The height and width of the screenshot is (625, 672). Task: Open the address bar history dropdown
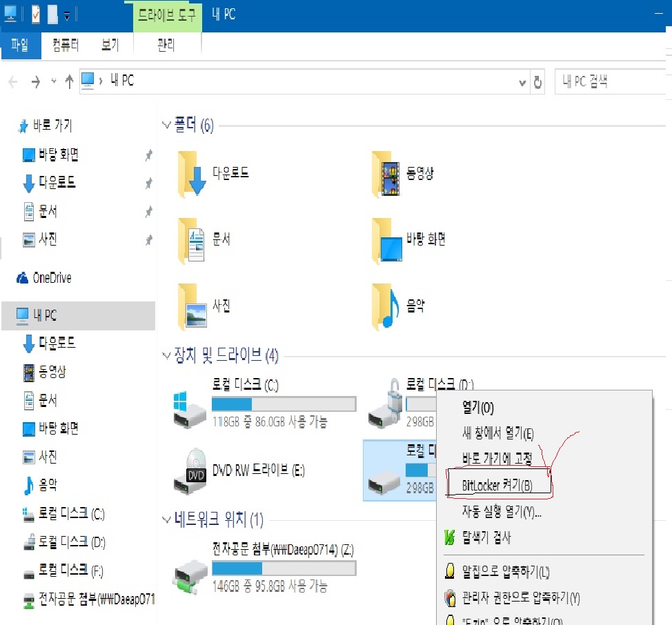coord(522,81)
